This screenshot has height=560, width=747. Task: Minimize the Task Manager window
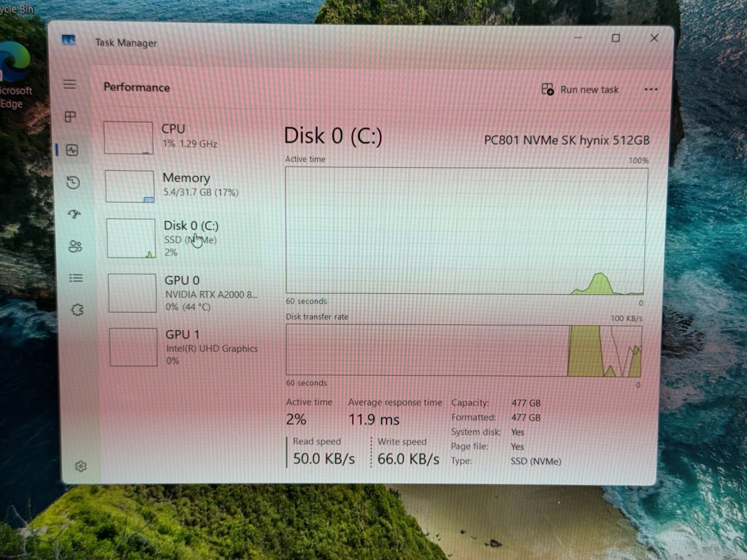pos(578,37)
